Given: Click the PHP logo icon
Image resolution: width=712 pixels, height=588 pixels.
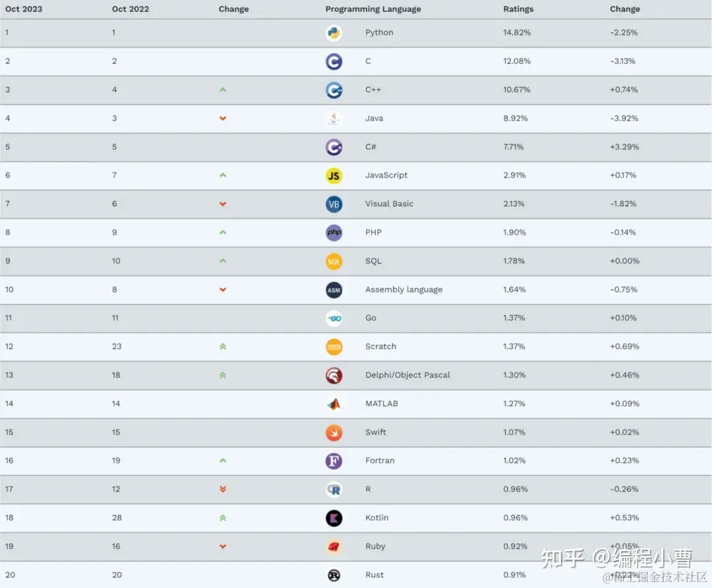Looking at the screenshot, I should pyautogui.click(x=334, y=233).
